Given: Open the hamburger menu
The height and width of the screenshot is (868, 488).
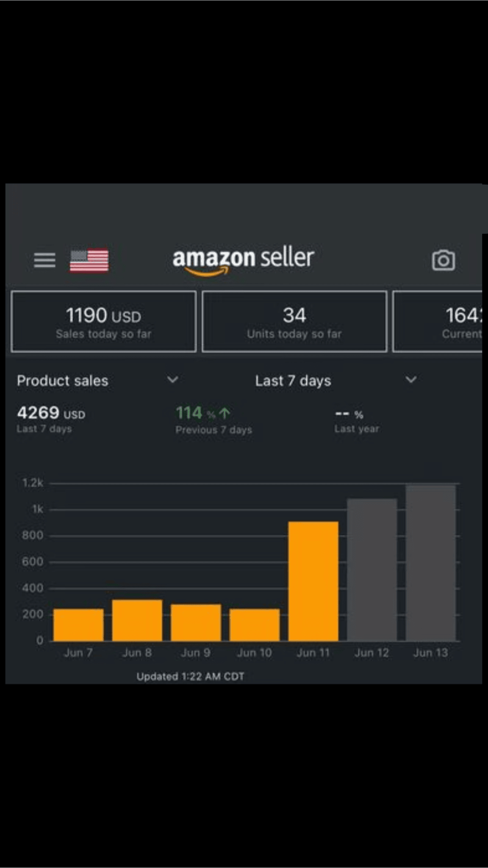Looking at the screenshot, I should (x=44, y=260).
